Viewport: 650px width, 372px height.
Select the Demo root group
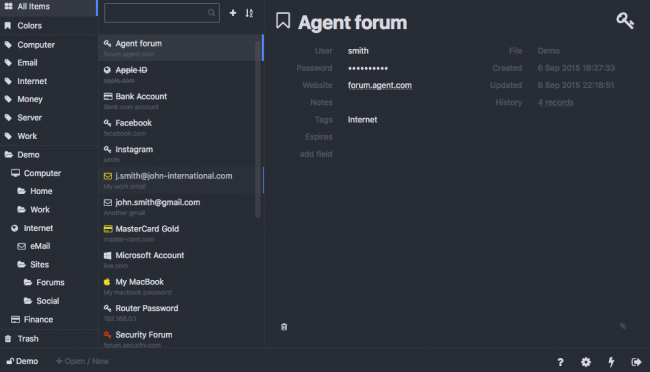[48, 155]
